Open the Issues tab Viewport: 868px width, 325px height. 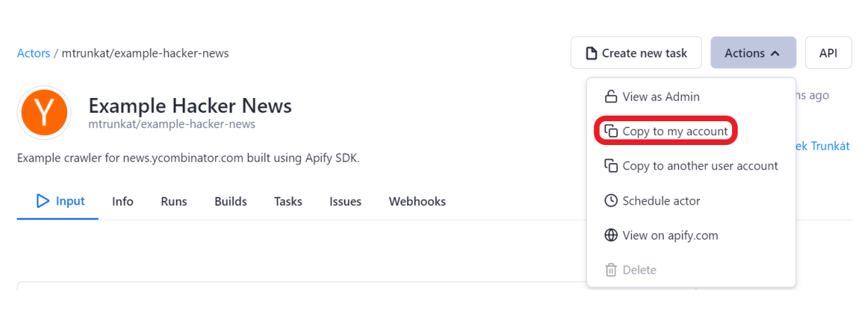(x=345, y=201)
